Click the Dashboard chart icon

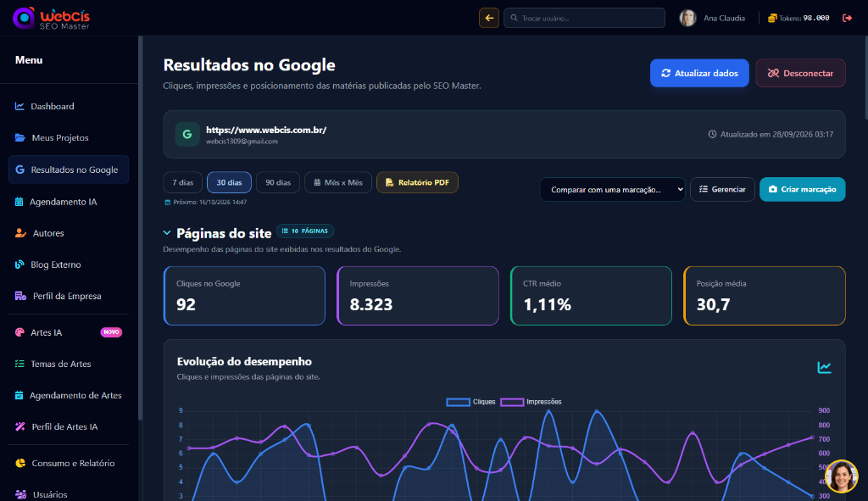pyautogui.click(x=19, y=106)
